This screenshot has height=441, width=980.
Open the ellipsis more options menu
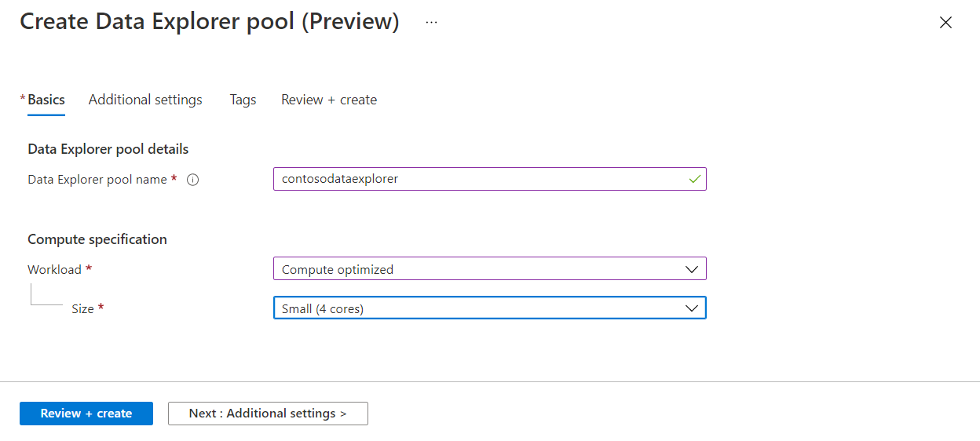[431, 22]
